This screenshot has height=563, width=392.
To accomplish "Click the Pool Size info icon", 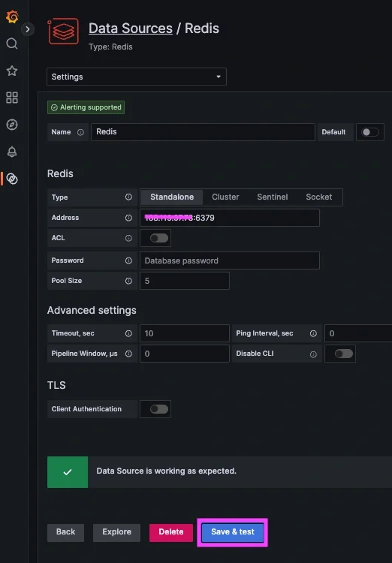I will [128, 281].
